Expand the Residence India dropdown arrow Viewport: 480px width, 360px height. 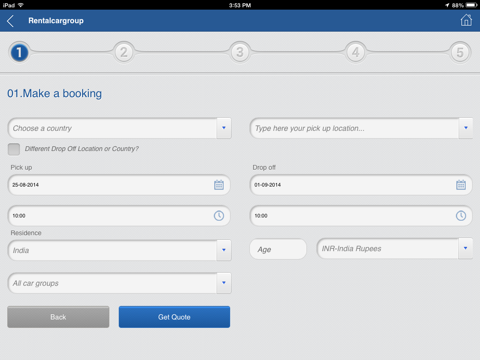click(x=224, y=250)
